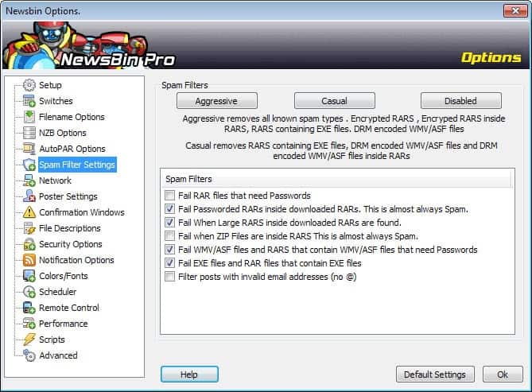Click the Performance icon
Image resolution: width=532 pixels, height=392 pixels.
[x=29, y=324]
